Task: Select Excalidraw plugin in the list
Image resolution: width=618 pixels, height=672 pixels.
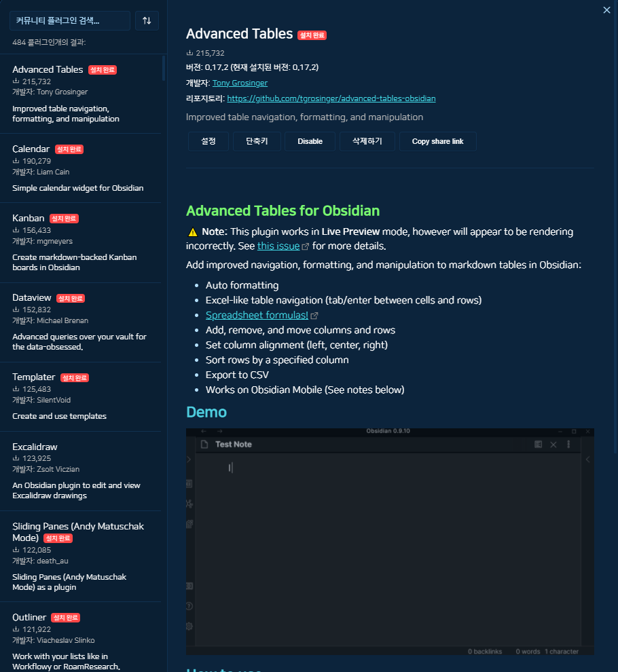Action: [x=81, y=471]
